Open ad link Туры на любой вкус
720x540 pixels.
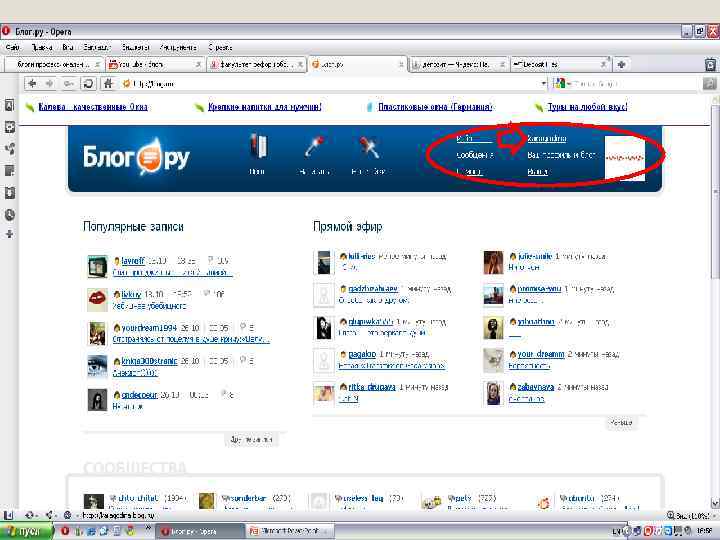pos(587,107)
